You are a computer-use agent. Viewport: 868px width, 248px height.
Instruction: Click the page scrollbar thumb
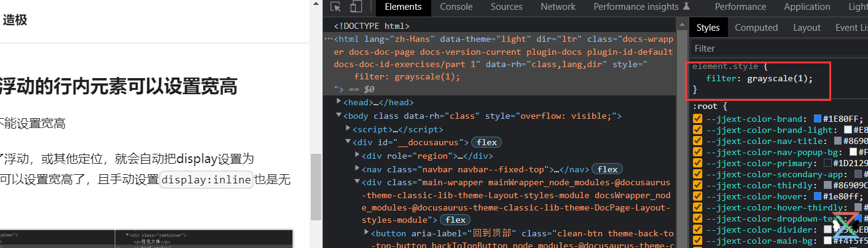point(316,186)
